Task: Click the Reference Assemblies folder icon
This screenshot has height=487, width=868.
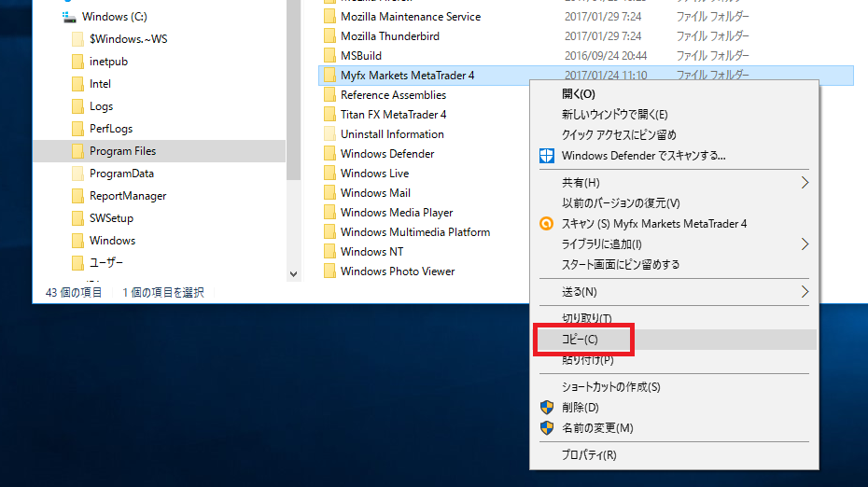Action: (329, 94)
